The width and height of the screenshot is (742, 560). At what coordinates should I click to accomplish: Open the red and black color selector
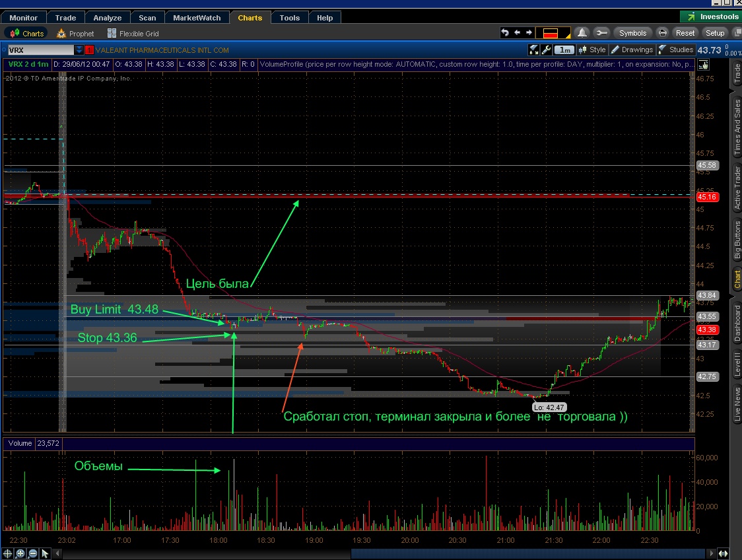[553, 32]
